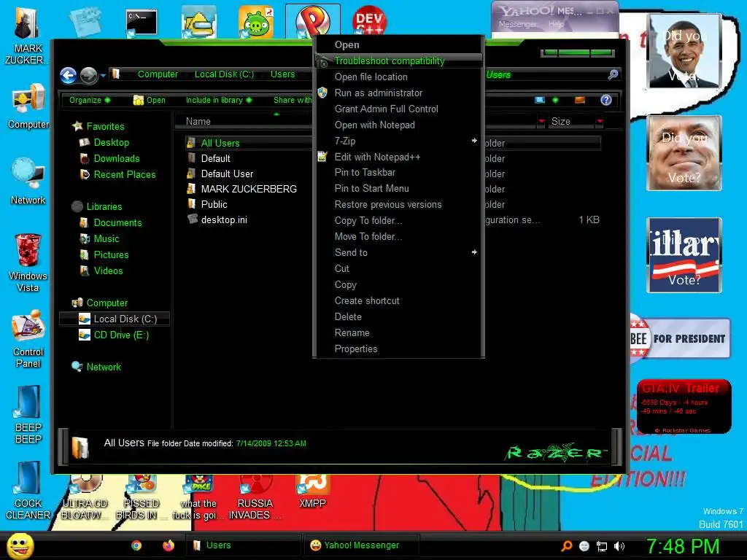Switch to Yahoo! Messenger taskbar button

(362, 545)
